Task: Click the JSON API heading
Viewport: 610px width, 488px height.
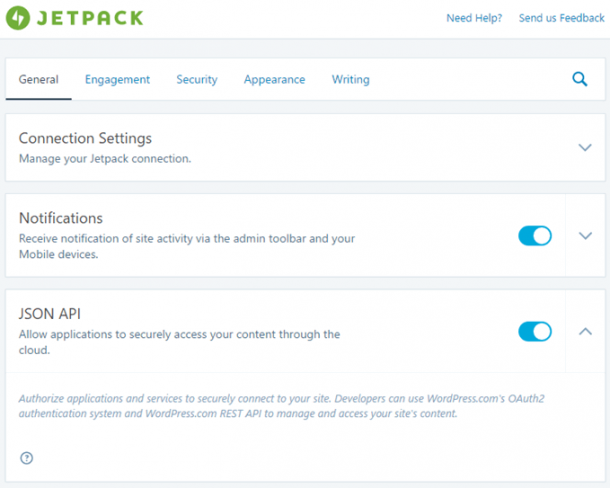Action: (x=50, y=314)
